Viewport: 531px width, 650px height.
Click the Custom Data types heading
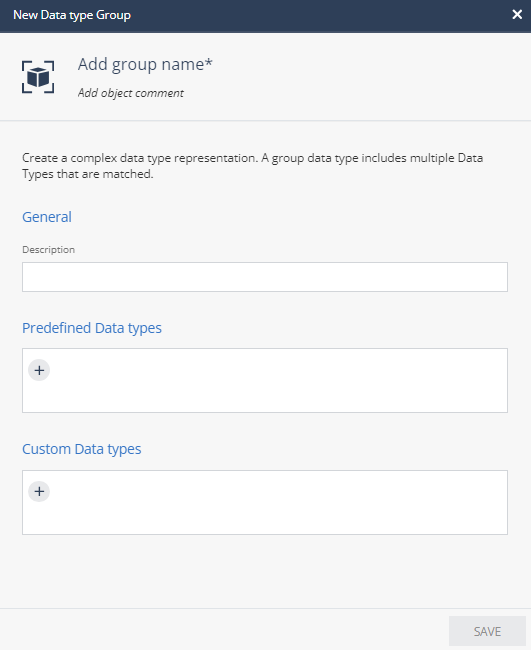tap(82, 449)
